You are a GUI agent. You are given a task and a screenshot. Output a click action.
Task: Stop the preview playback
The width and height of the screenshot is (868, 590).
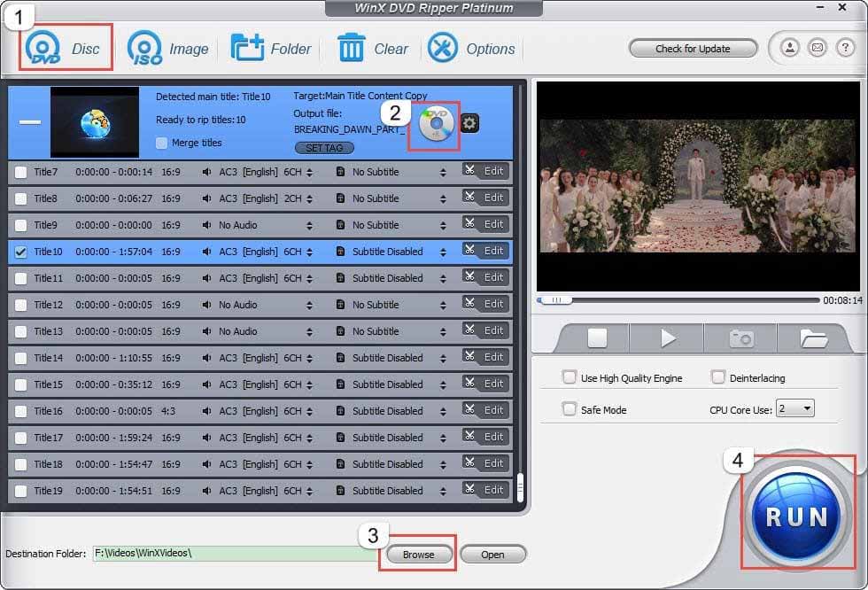point(597,338)
